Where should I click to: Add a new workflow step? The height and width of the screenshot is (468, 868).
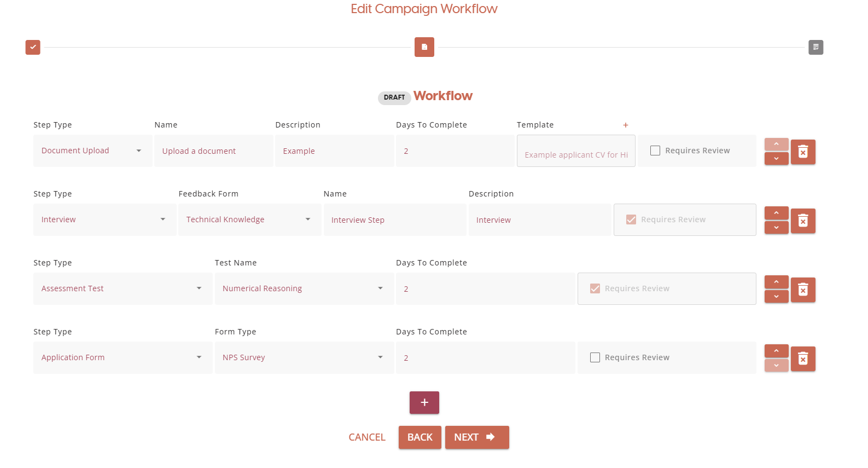424,402
